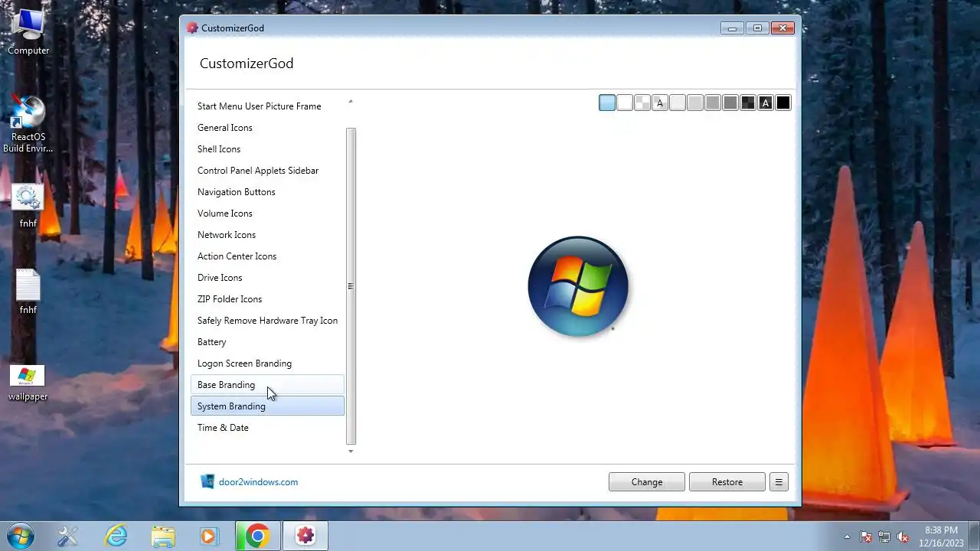Image resolution: width=980 pixels, height=551 pixels.
Task: Open the wrench-and-hammer tools taskbar icon
Action: click(68, 536)
